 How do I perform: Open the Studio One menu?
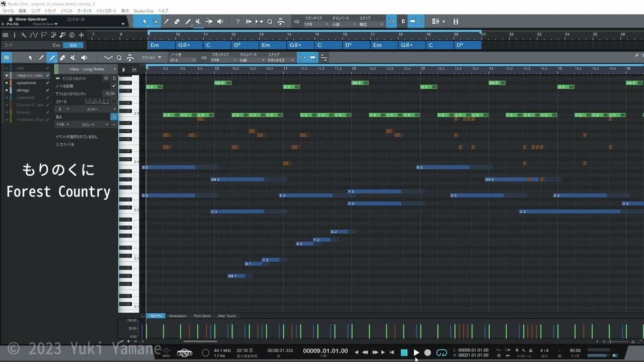[144, 11]
